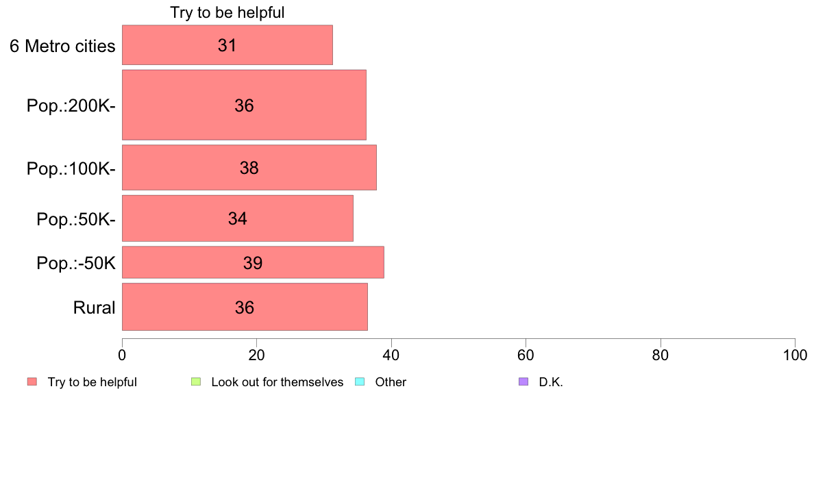Click the red Try to be helpful legend swatch
This screenshot has height=504, width=814.
tap(32, 381)
